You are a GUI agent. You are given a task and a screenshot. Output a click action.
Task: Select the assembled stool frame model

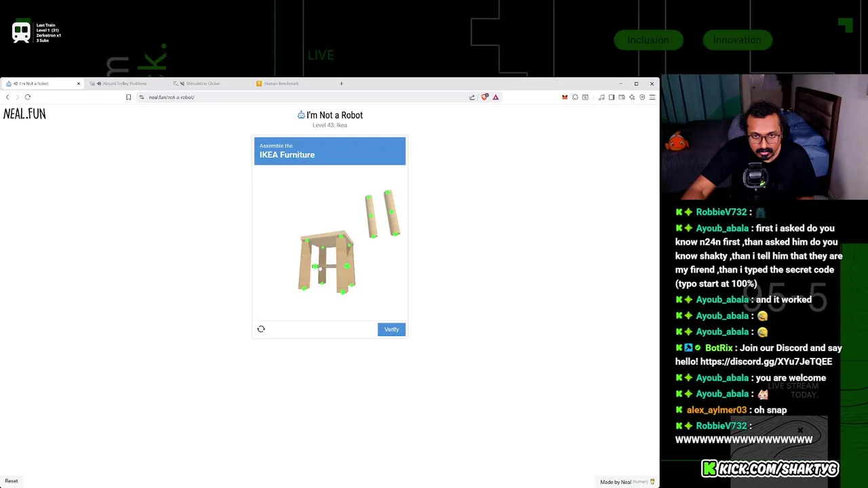click(327, 262)
